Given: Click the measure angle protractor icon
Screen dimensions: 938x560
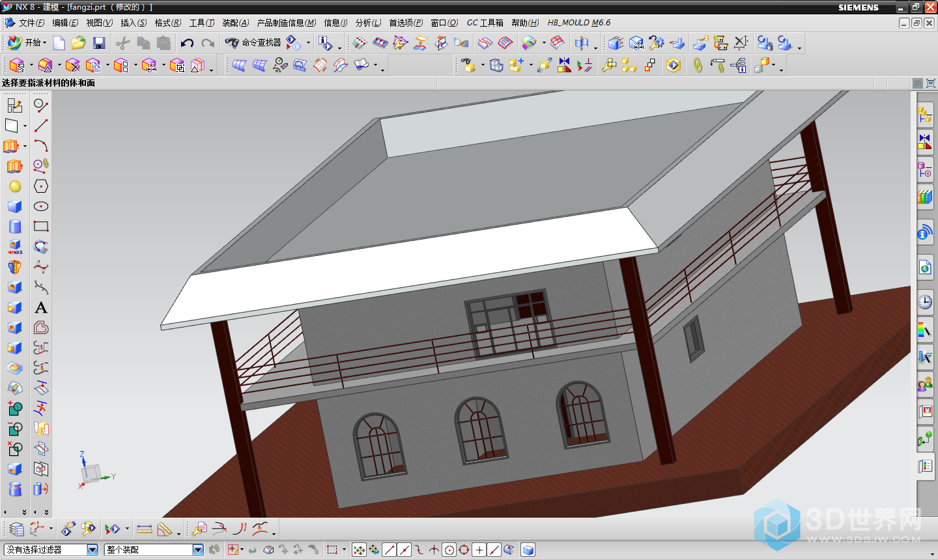Looking at the screenshot, I should [x=164, y=529].
